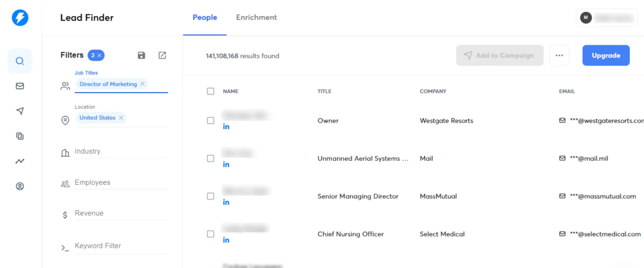Expand the Employees filter field
Screen dimensions: 644x268
coord(121,183)
